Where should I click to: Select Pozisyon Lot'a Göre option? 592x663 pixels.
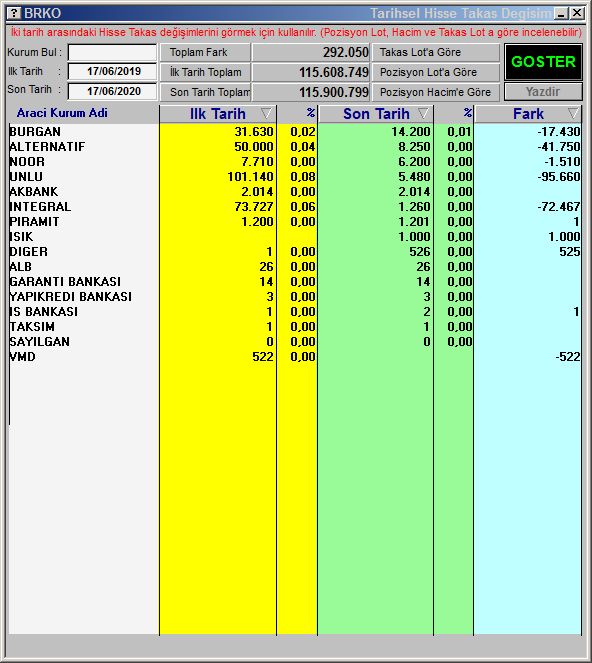(x=436, y=72)
